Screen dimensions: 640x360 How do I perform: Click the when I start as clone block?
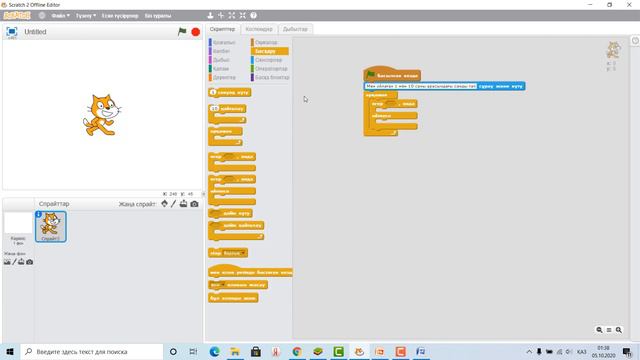pos(250,272)
